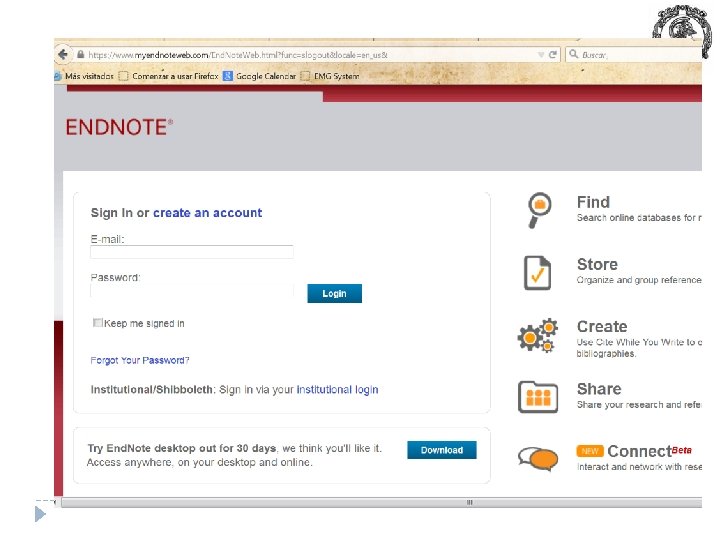Click the ENDNOTE logo
The image size is (720, 540).
[x=119, y=127]
